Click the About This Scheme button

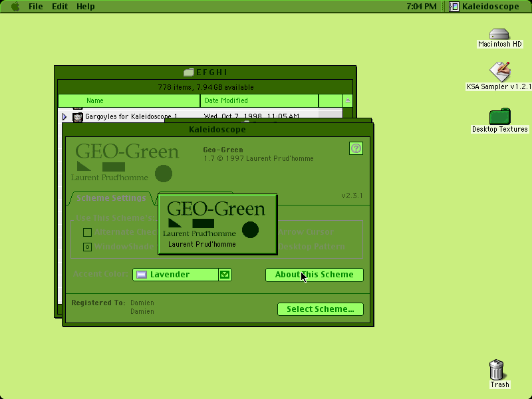coord(314,275)
